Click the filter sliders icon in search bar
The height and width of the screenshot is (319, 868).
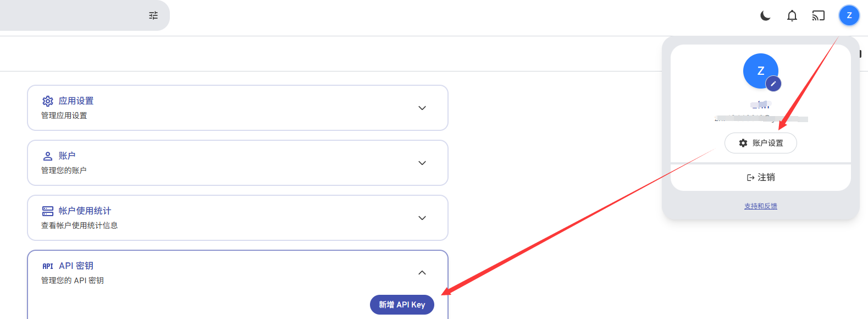[x=153, y=15]
